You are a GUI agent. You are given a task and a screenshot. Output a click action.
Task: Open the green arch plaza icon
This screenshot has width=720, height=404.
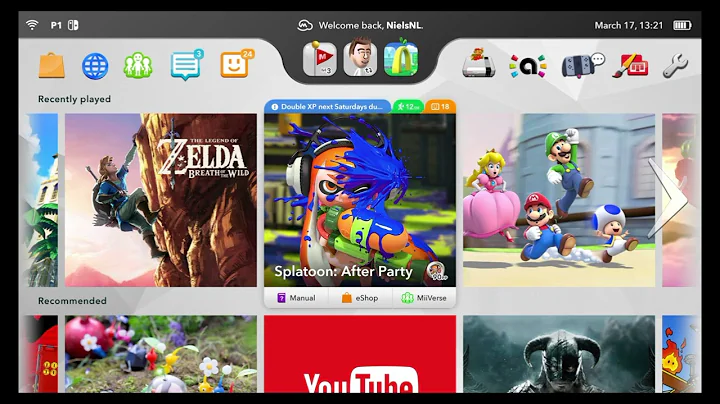401,59
